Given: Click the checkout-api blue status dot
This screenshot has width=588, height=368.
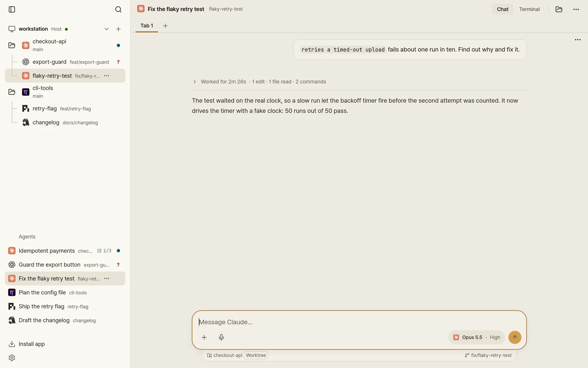Looking at the screenshot, I should point(118,45).
